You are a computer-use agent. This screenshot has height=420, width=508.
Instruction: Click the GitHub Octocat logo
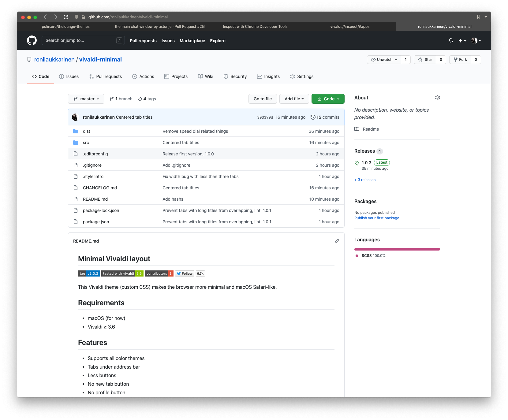pos(32,40)
